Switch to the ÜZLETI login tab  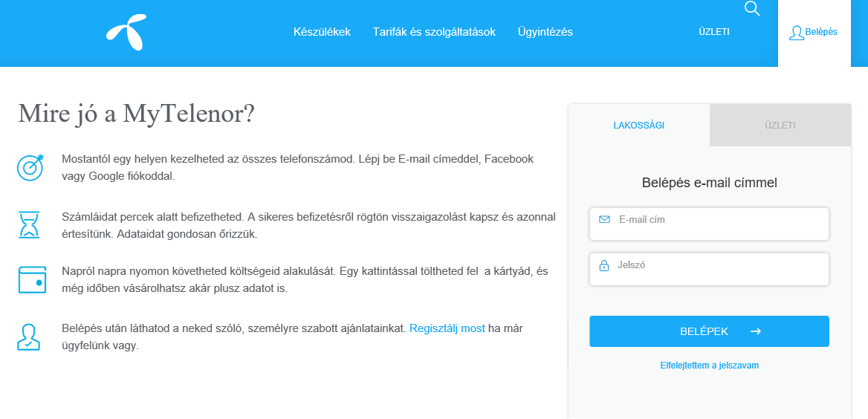(x=780, y=125)
